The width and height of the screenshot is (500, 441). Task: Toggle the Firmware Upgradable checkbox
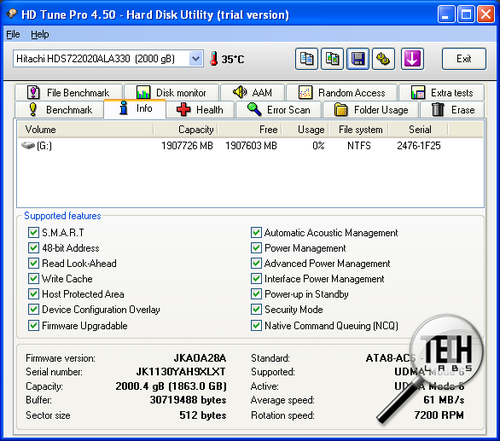click(x=33, y=325)
